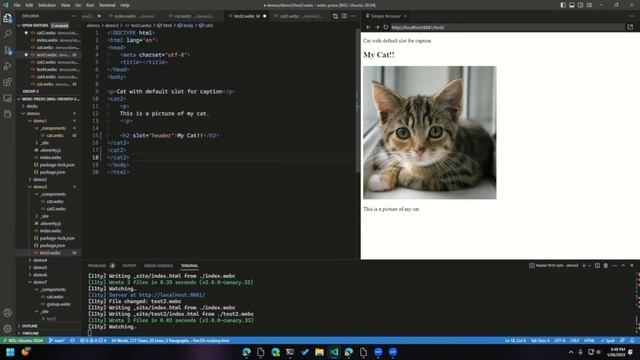Open the Manage gear icon
640x360 pixels.
pyautogui.click(x=7, y=329)
